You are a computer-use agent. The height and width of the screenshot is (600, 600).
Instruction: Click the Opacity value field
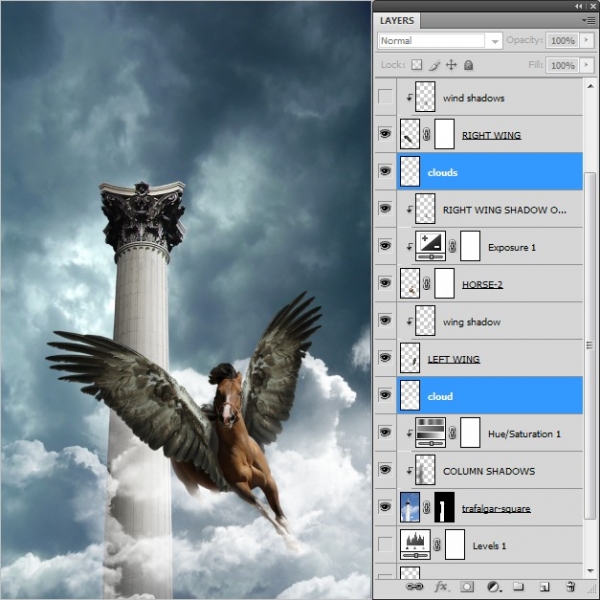point(562,40)
